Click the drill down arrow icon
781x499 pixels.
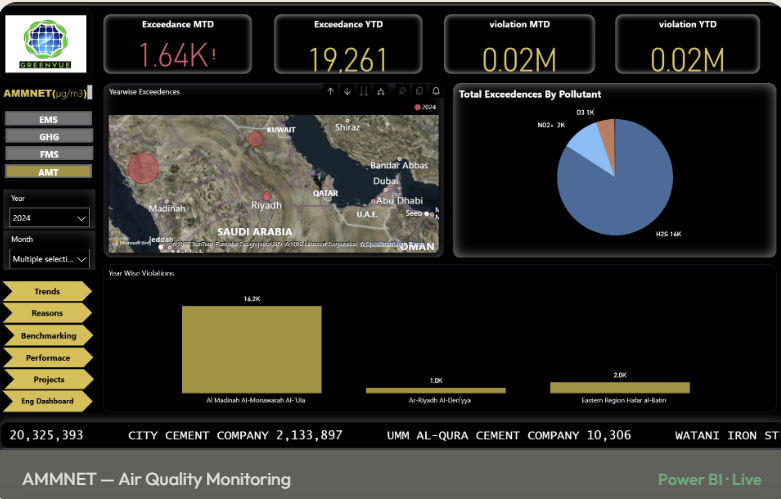click(347, 91)
